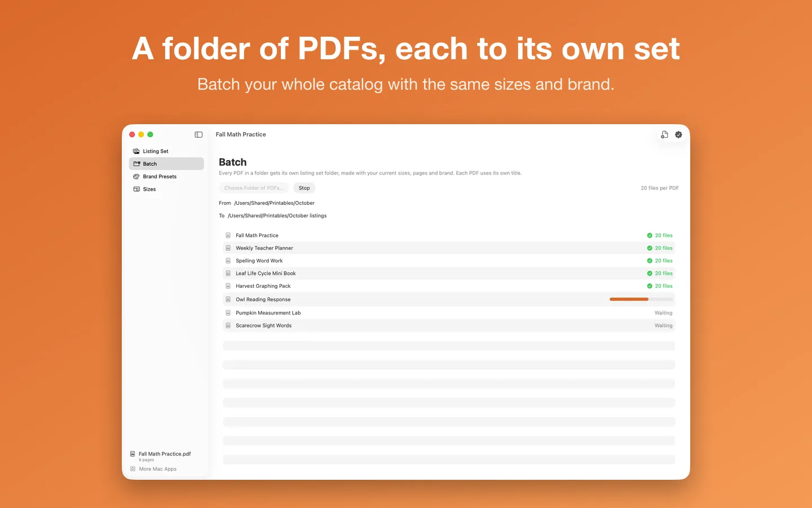Click the document icon beside Owl Reading Response

(x=228, y=300)
